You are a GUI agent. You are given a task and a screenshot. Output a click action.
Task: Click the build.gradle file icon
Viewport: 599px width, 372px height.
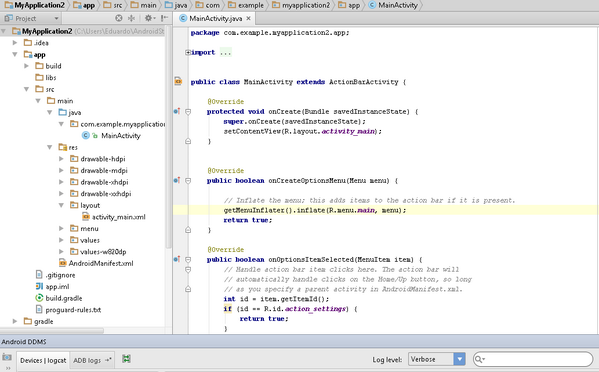(x=39, y=298)
